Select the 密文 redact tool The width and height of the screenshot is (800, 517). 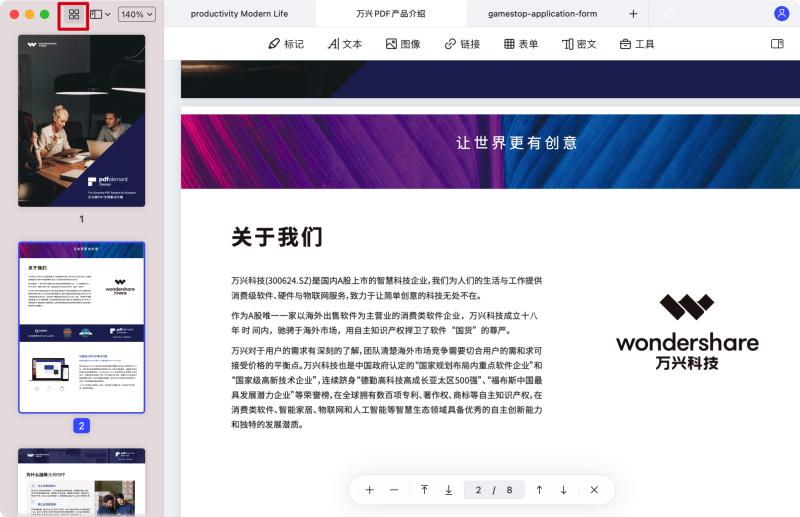pyautogui.click(x=579, y=44)
